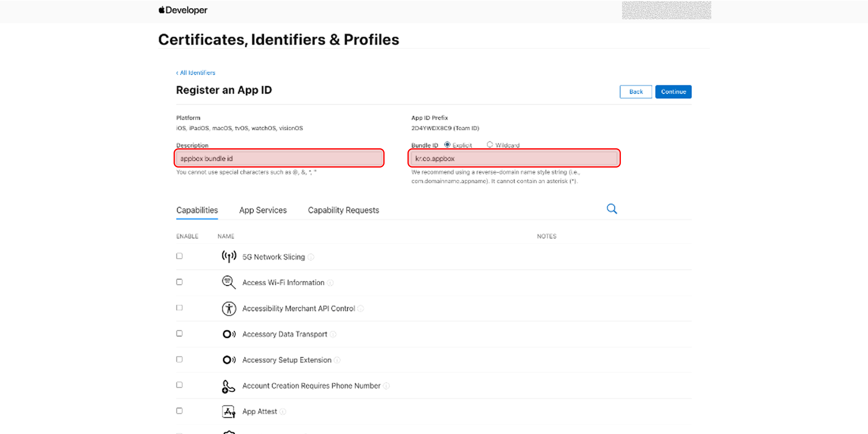Click the Accessibility Merchant API Control label

point(299,309)
